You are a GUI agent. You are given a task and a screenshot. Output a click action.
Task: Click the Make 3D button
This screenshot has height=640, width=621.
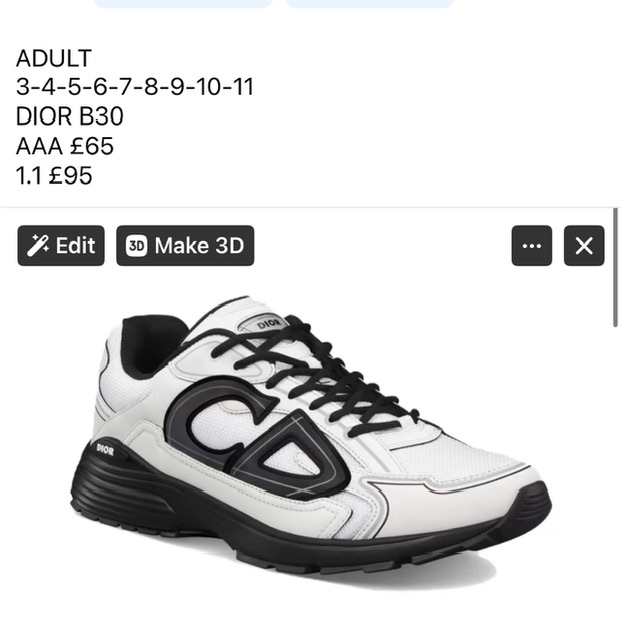click(x=185, y=246)
